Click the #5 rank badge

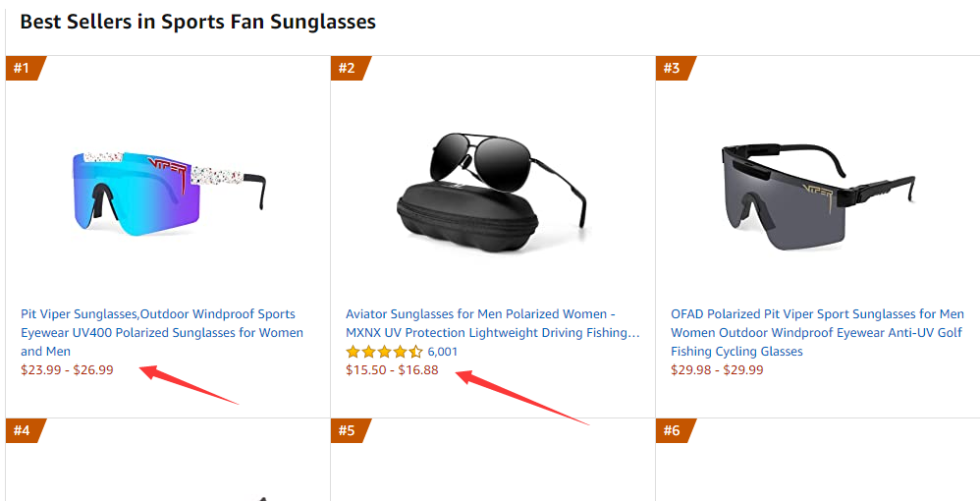point(347,430)
